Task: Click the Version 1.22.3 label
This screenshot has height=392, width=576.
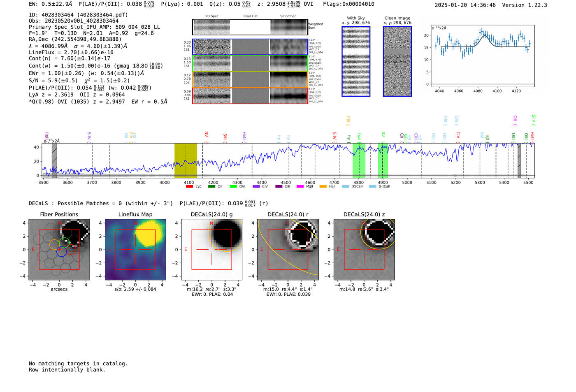Action: point(525,5)
